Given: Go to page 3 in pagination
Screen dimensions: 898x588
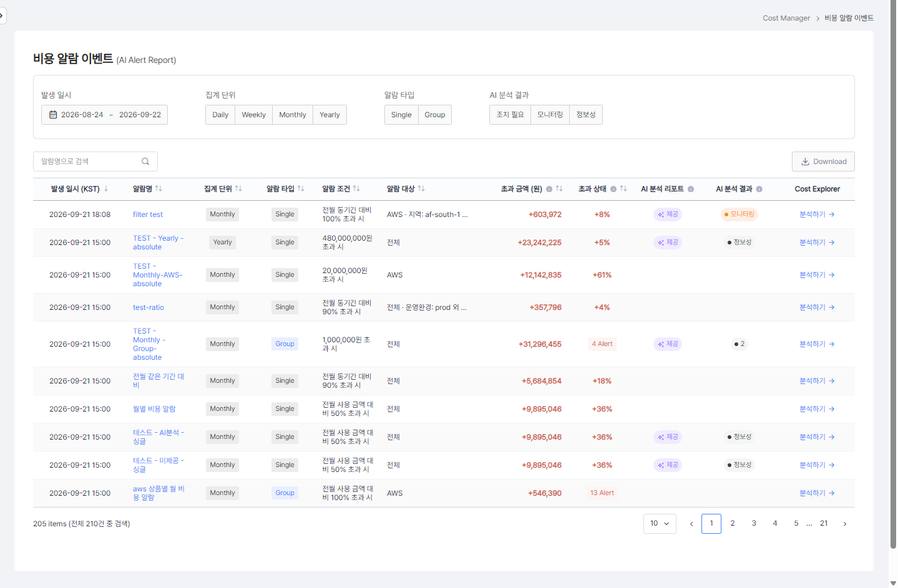Looking at the screenshot, I should 754,524.
